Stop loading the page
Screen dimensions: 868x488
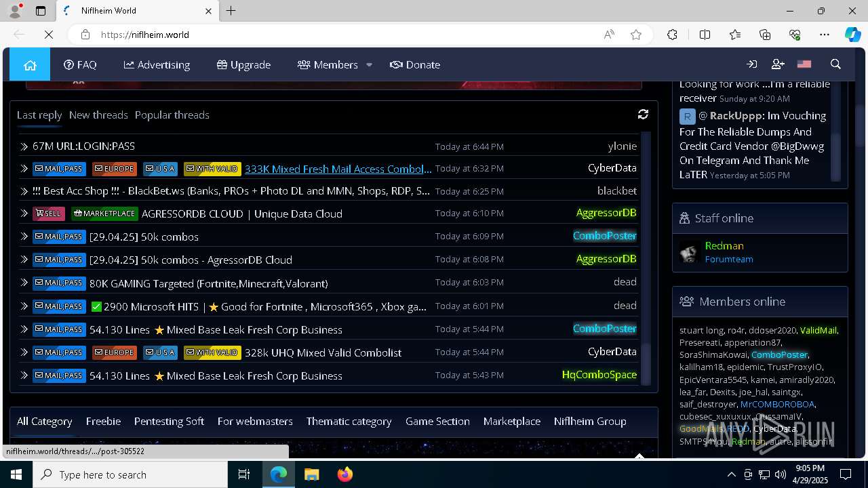click(49, 35)
